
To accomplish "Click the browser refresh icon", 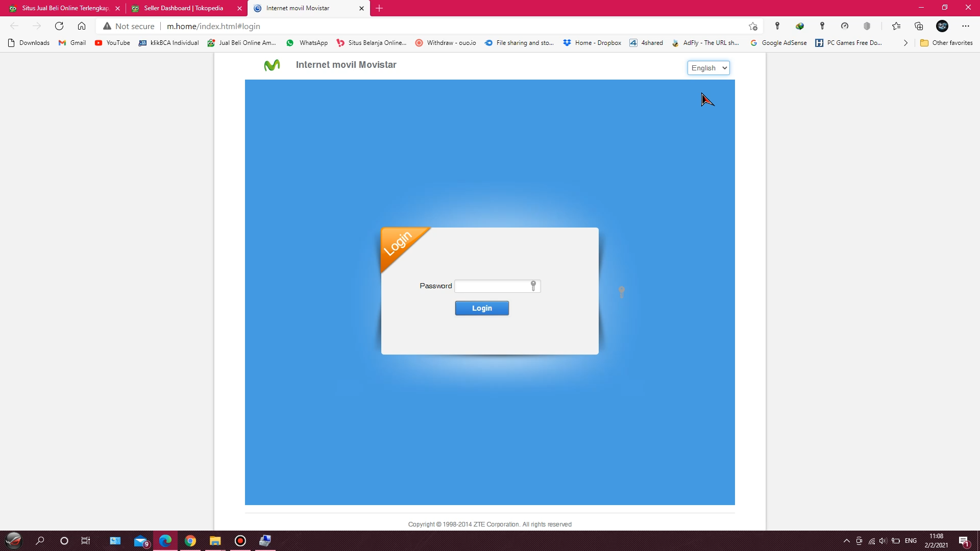I will [59, 26].
